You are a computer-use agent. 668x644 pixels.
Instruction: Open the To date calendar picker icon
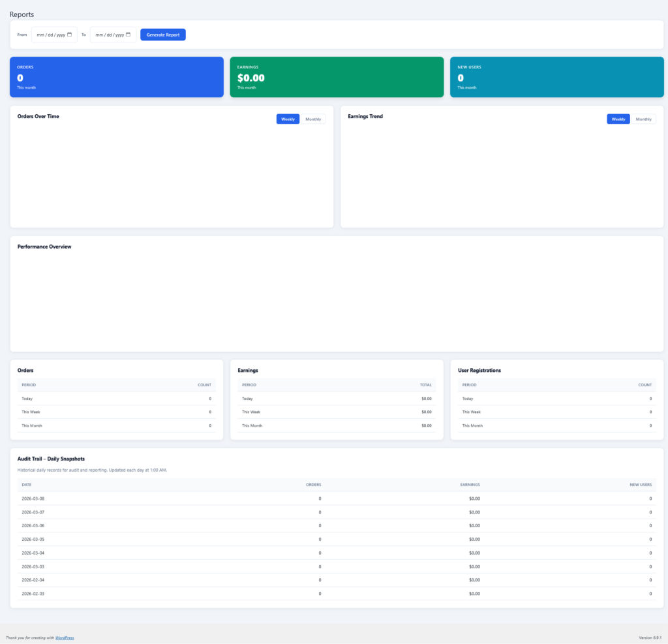(x=128, y=35)
